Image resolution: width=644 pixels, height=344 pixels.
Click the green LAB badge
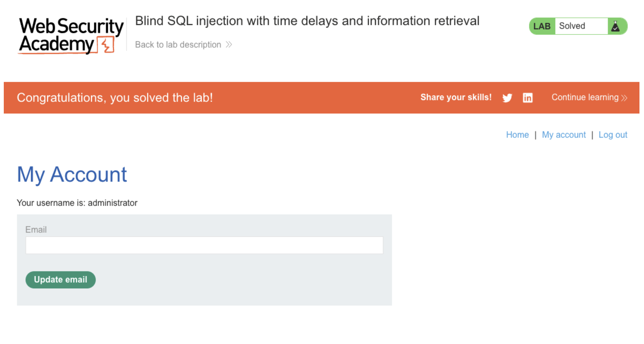pos(542,26)
